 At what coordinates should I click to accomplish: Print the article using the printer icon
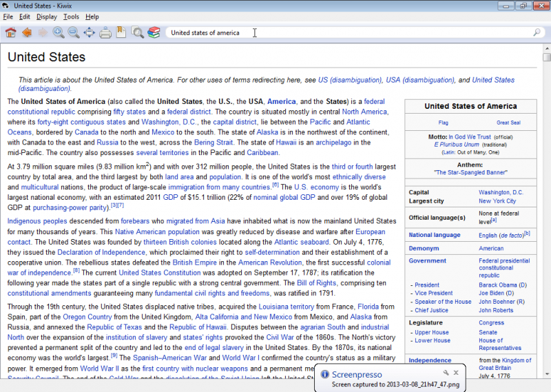[105, 33]
